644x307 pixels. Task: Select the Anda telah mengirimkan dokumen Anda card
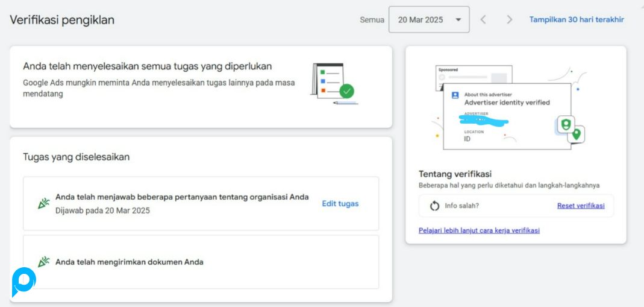(x=201, y=262)
